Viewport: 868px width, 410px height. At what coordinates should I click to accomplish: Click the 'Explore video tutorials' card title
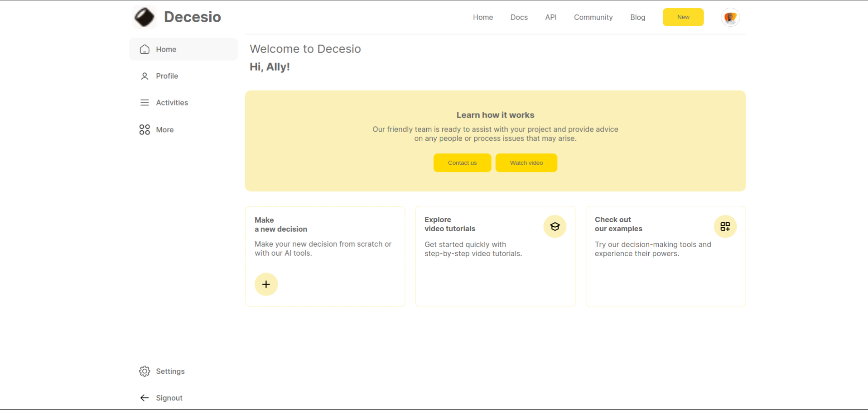tap(450, 224)
